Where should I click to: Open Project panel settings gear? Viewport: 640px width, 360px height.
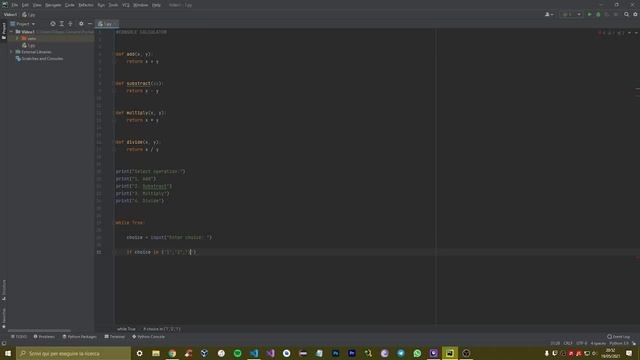point(81,24)
